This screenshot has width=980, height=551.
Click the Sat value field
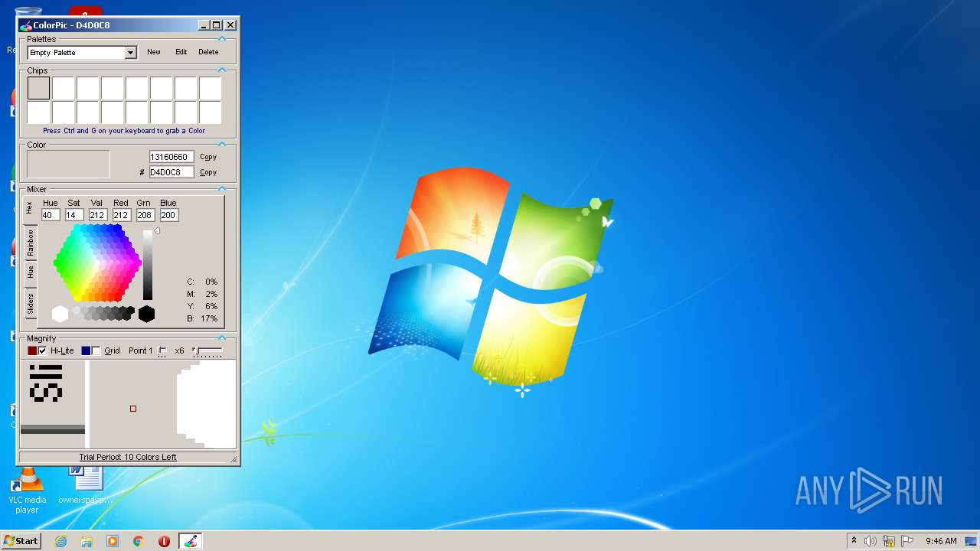[x=74, y=215]
